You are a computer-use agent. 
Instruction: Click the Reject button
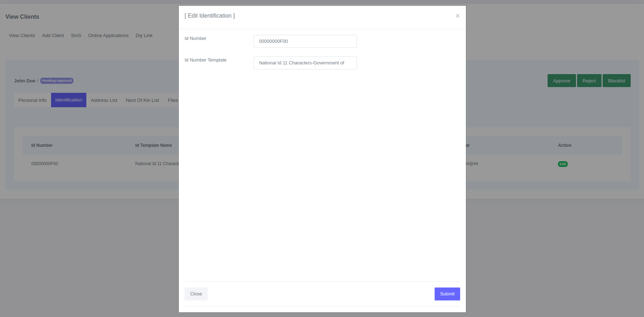click(589, 81)
